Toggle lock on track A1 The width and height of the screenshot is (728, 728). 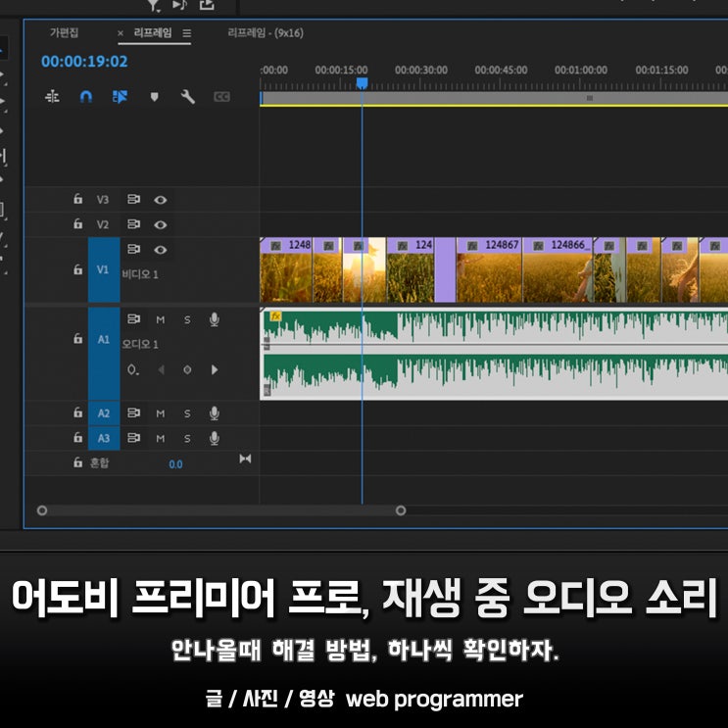(77, 339)
